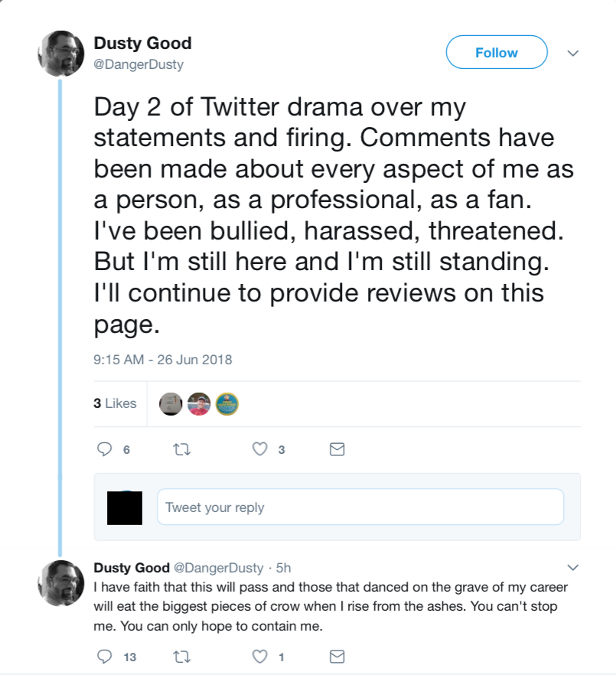Like the main tweet with heart icon

[259, 449]
